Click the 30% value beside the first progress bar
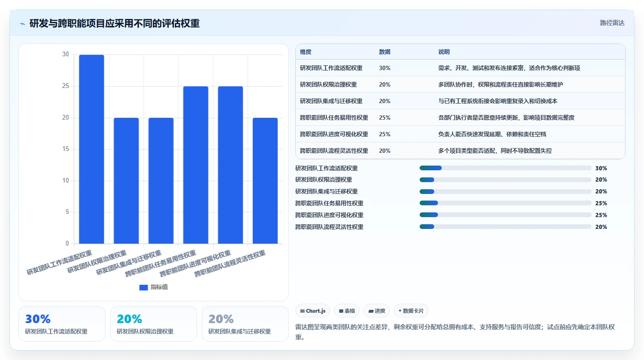644x360 pixels. tap(601, 168)
